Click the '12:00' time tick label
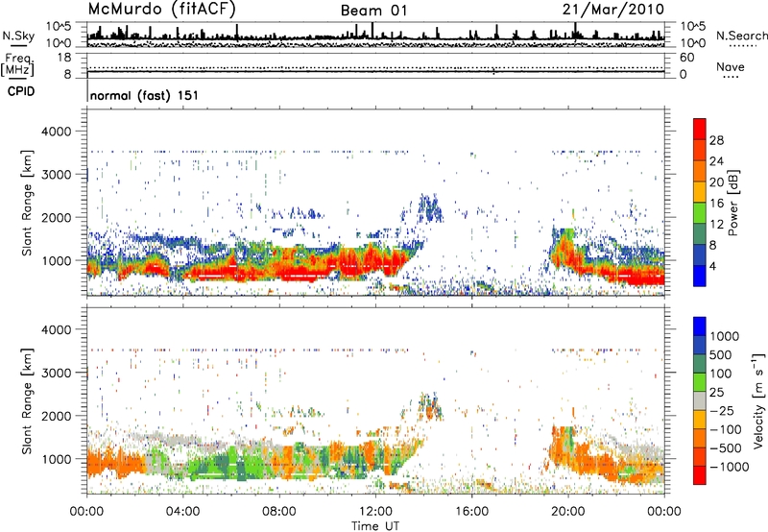This screenshot has width=768, height=532. (x=375, y=512)
